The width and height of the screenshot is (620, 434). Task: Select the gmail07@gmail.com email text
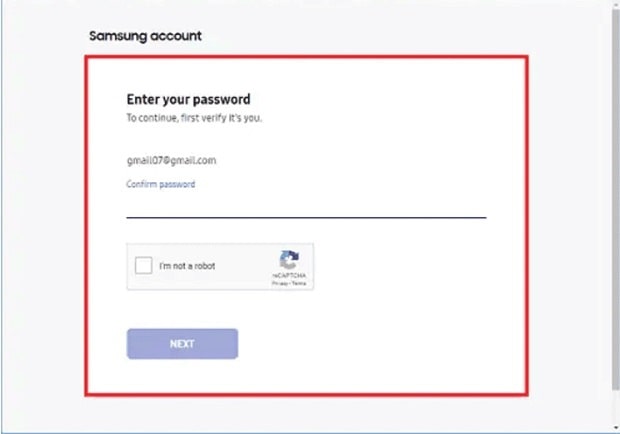tap(171, 160)
